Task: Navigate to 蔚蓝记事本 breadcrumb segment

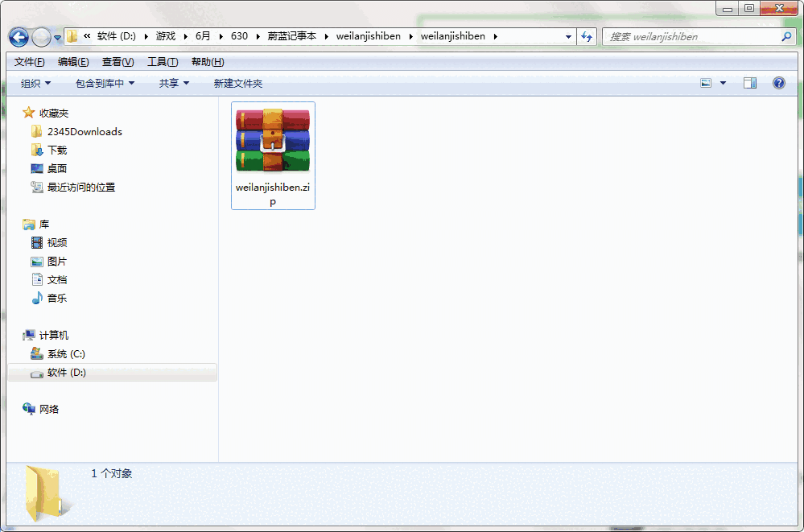Action: coord(292,36)
